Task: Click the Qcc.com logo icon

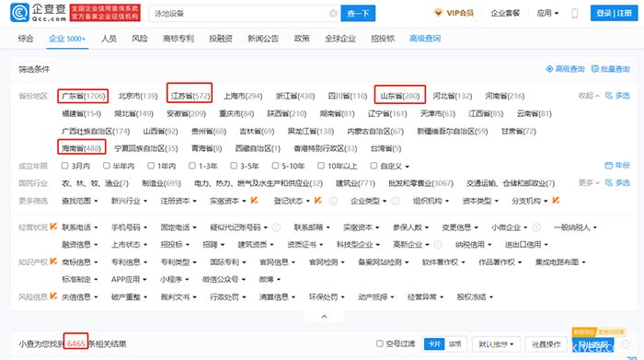Action: (19, 13)
